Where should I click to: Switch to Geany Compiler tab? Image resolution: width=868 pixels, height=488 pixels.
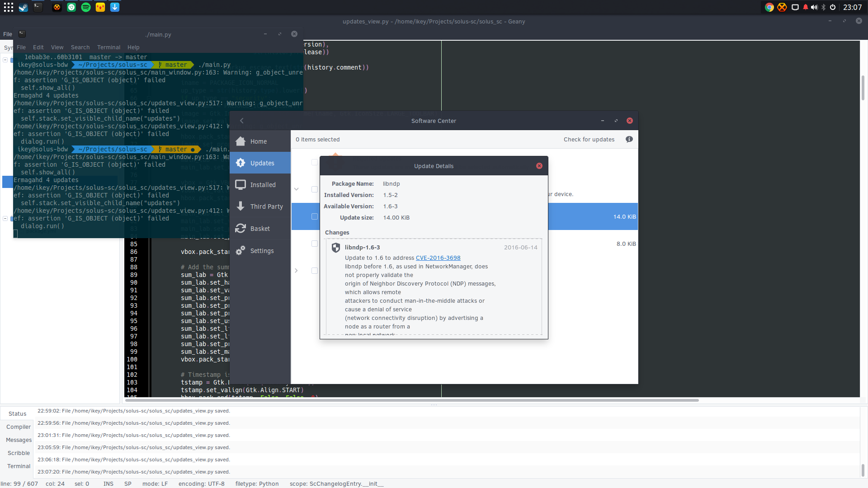(x=19, y=427)
